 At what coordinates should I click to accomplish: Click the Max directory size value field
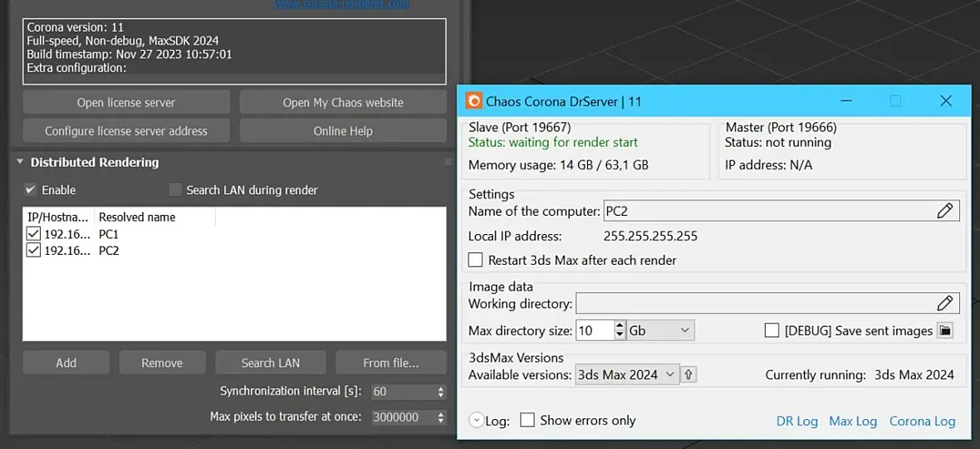pos(595,330)
